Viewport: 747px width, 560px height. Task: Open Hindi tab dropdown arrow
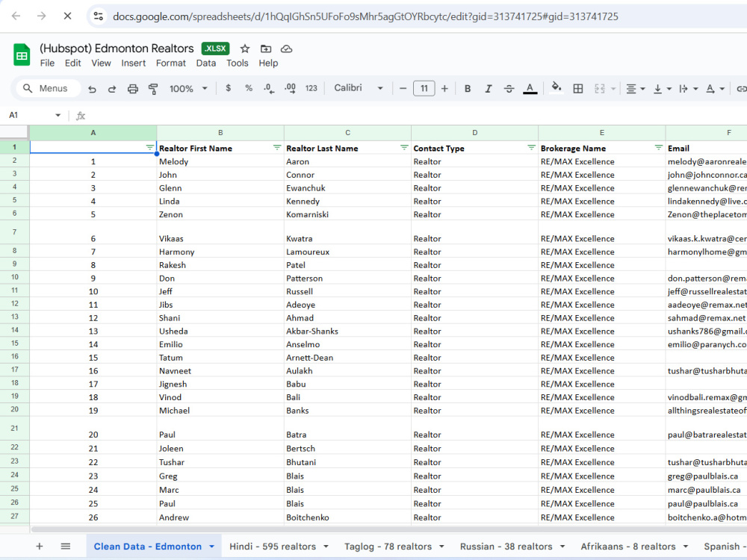pyautogui.click(x=326, y=547)
